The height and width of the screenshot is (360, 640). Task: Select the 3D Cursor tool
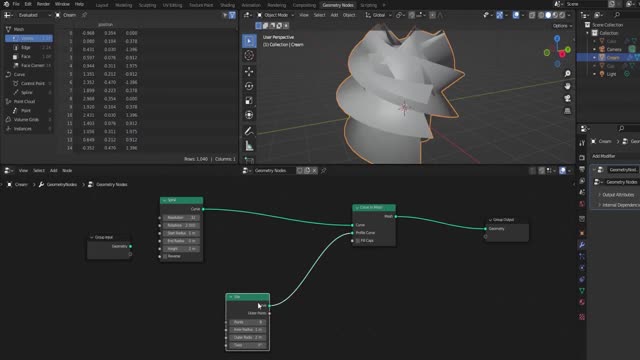(x=249, y=55)
